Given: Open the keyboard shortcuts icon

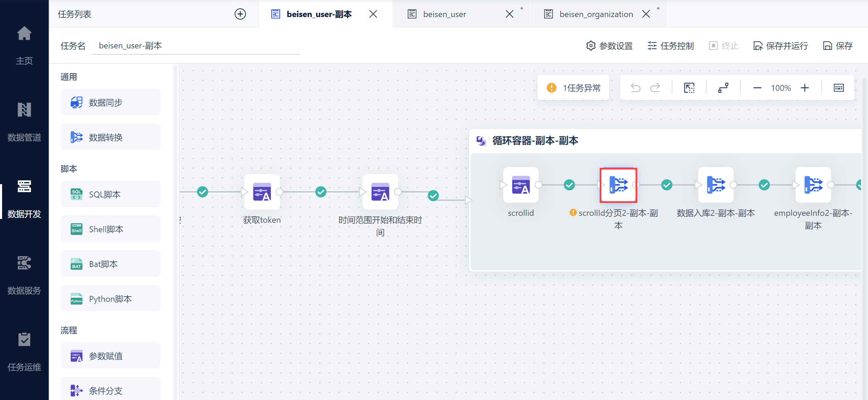Looking at the screenshot, I should pyautogui.click(x=839, y=88).
